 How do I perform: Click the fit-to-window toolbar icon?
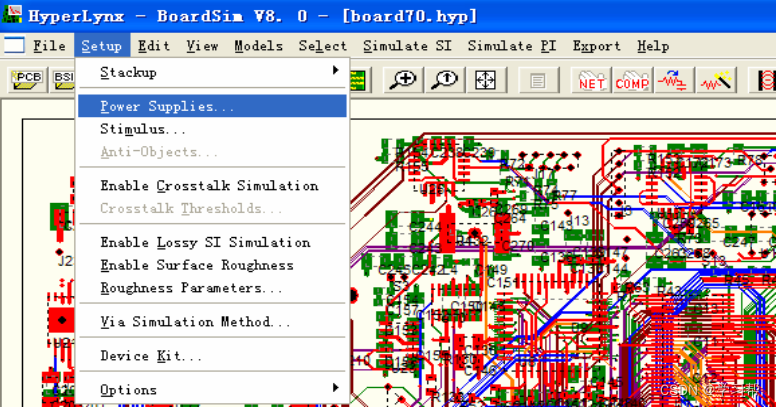485,80
